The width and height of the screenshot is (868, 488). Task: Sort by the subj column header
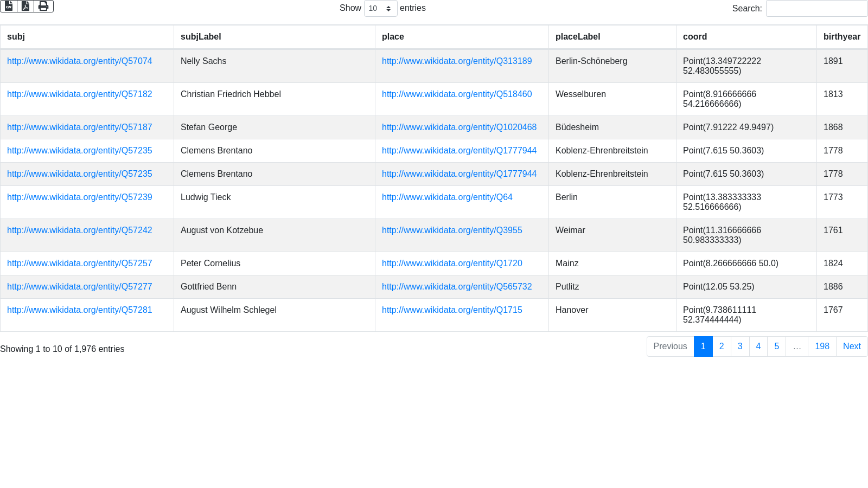(x=16, y=37)
